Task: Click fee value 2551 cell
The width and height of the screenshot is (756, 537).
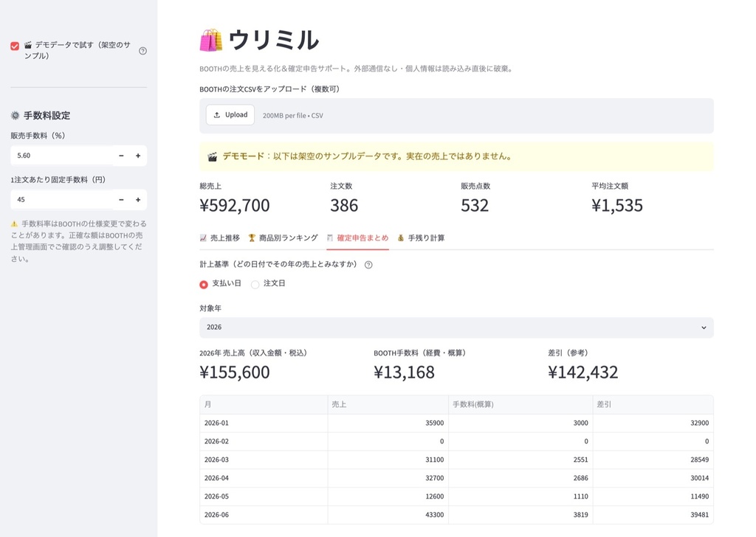Action: [520, 460]
